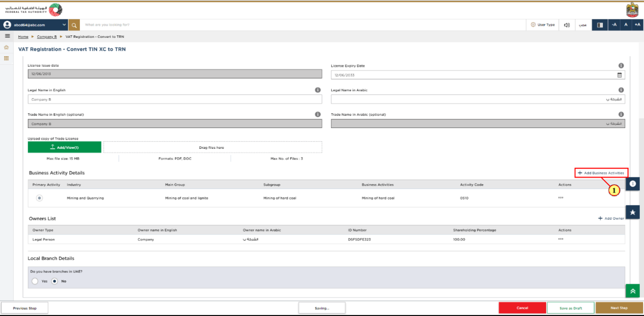
Task: Switch language to Arabic
Action: click(583, 25)
